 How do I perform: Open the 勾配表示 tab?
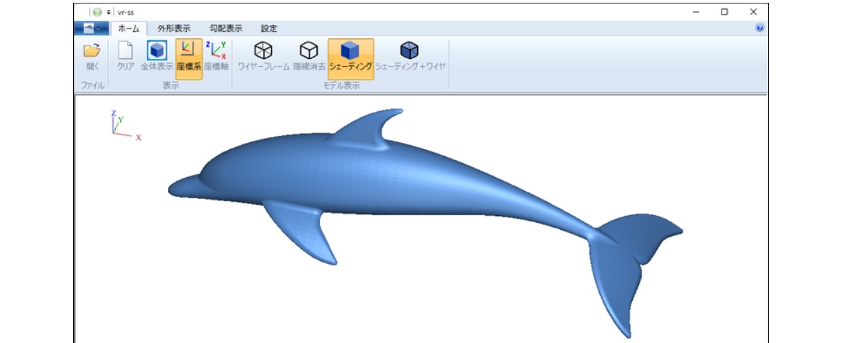pos(225,28)
